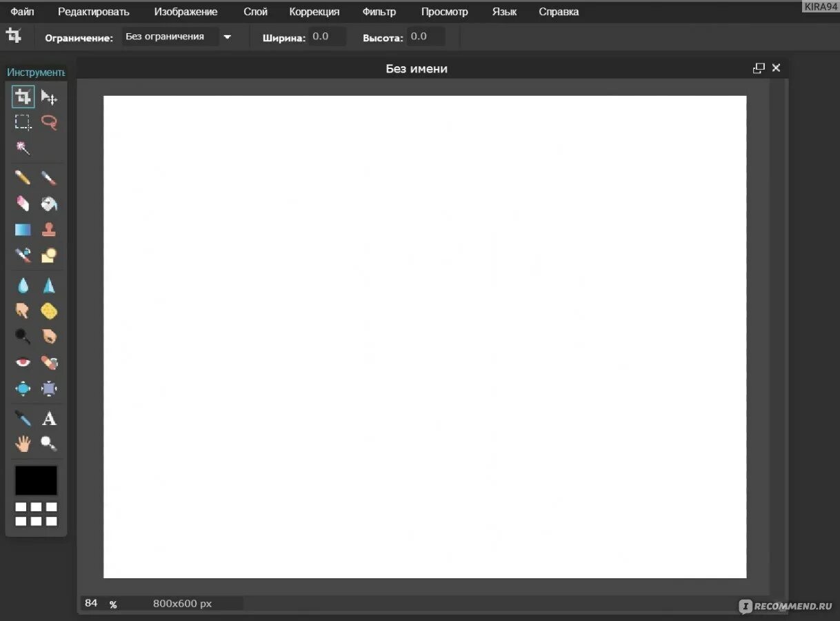Select the Type text tool
The image size is (840, 621).
(49, 418)
